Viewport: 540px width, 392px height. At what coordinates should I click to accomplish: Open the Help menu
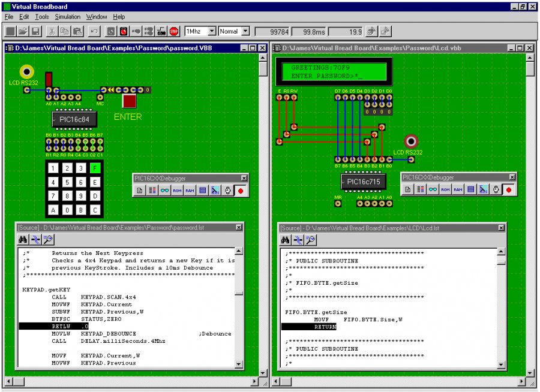coord(119,17)
